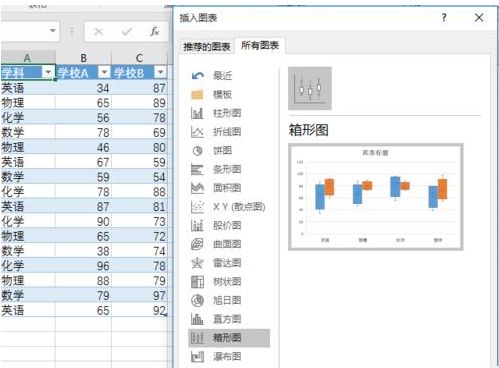The width and height of the screenshot is (499, 368).
Task: Click cell with value 54 in 学校B column
Action: 139,177
